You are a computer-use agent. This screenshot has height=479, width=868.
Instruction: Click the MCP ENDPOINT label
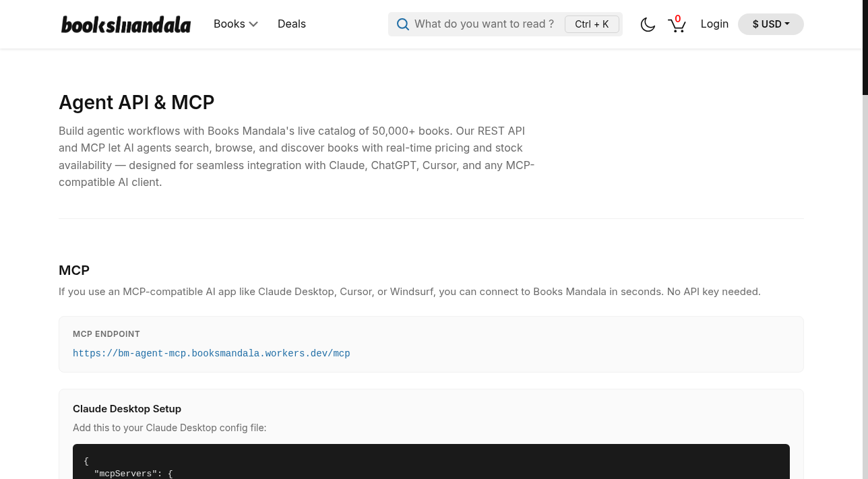point(106,334)
